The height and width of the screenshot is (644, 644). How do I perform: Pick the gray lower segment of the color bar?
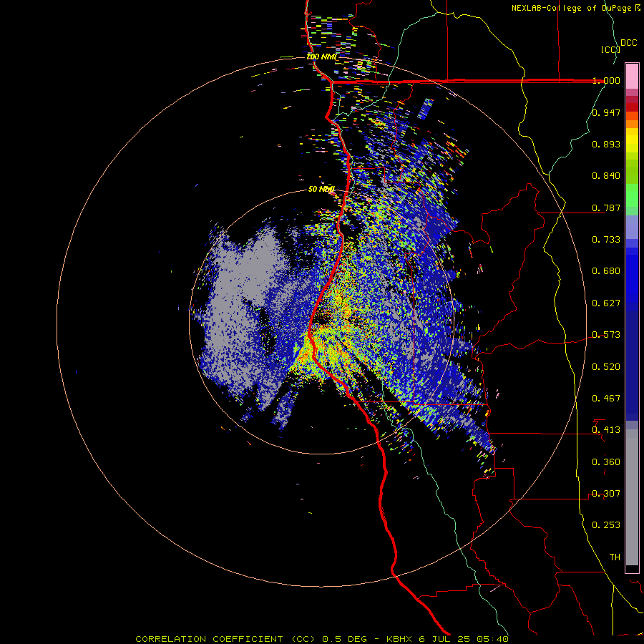click(x=632, y=497)
